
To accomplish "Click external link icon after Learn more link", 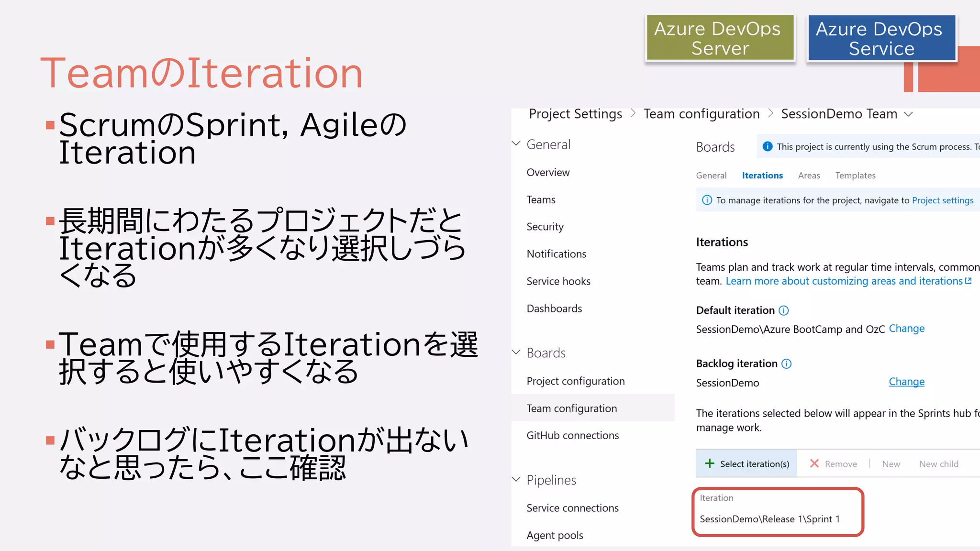I will click(969, 281).
